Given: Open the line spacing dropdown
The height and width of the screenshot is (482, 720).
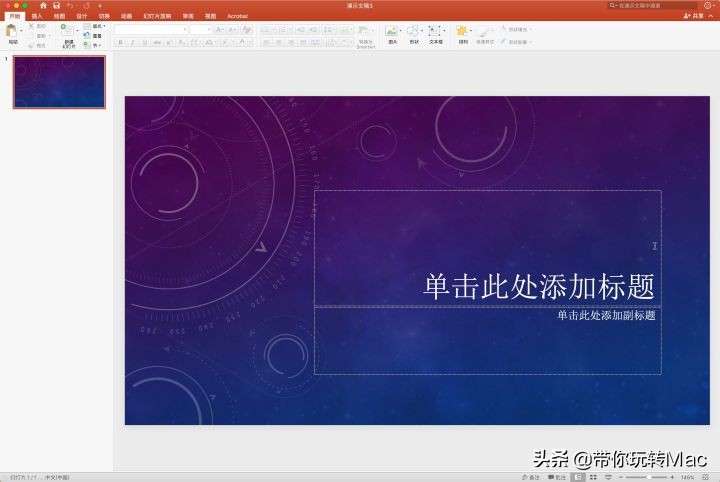Looking at the screenshot, I should point(329,30).
